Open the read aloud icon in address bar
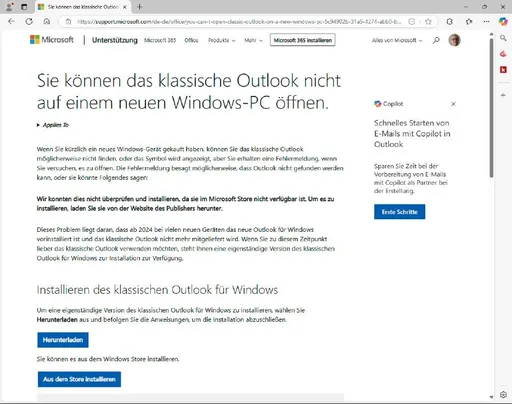 412,22
